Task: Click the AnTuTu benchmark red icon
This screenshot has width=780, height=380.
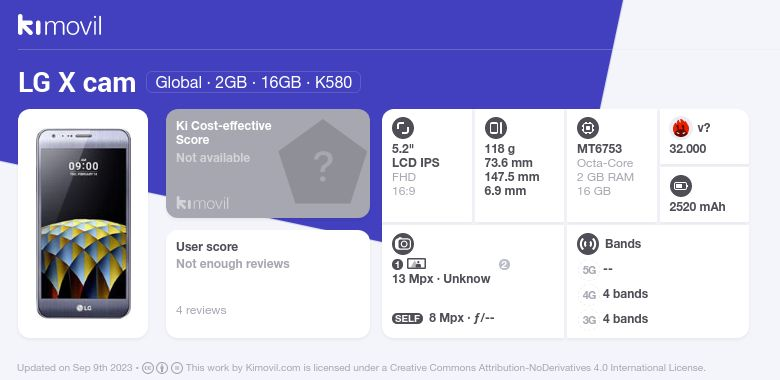Action: click(681, 128)
